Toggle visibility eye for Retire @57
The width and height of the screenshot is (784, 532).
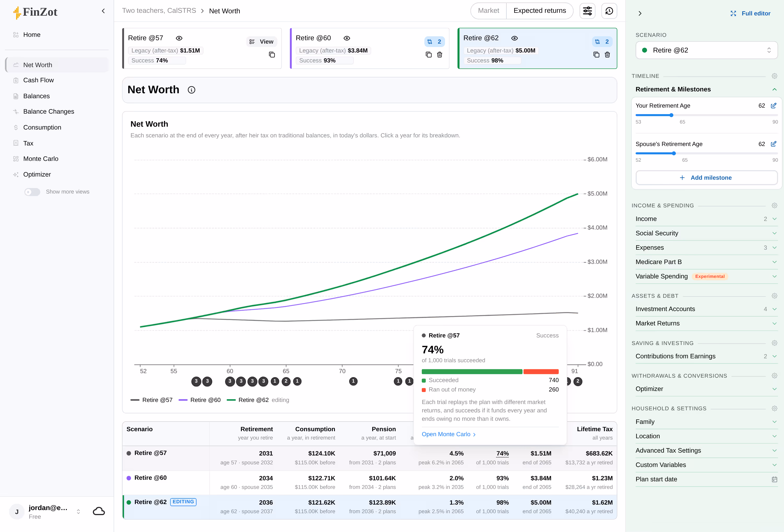pos(179,38)
